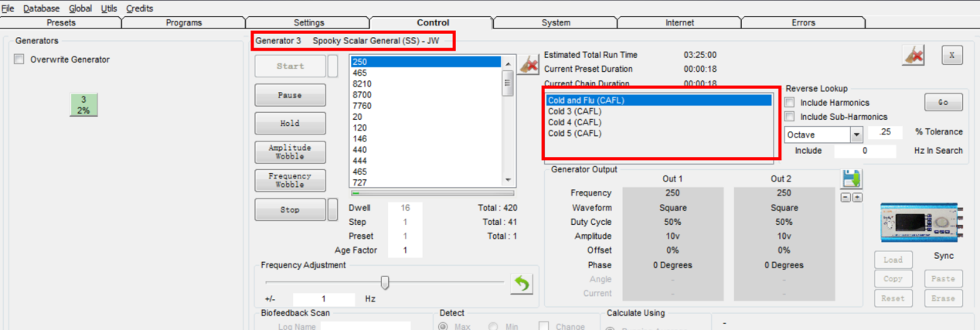This screenshot has width=980, height=330.
Task: Click the generator device image
Action: click(920, 223)
